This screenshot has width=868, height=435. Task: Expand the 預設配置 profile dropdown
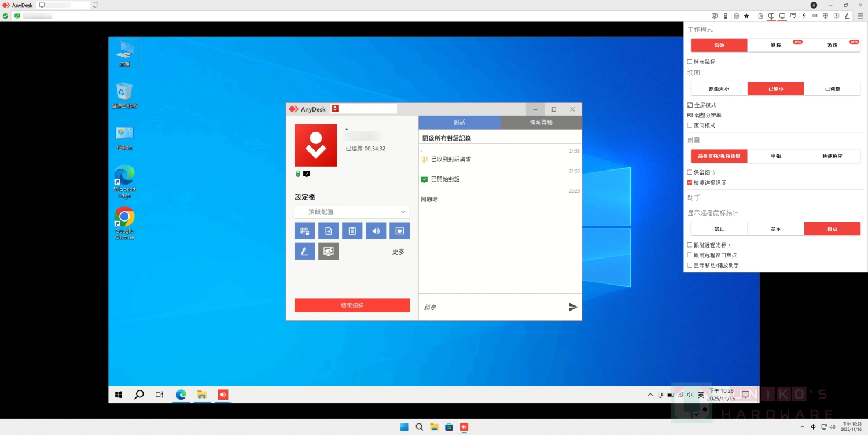pyautogui.click(x=352, y=212)
